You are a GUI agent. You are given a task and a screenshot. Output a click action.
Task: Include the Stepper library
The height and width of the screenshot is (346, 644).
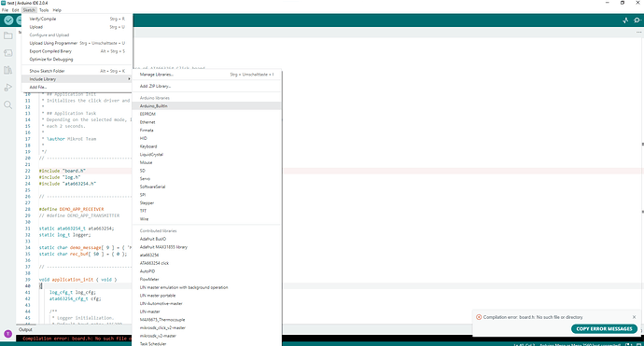(x=207, y=202)
